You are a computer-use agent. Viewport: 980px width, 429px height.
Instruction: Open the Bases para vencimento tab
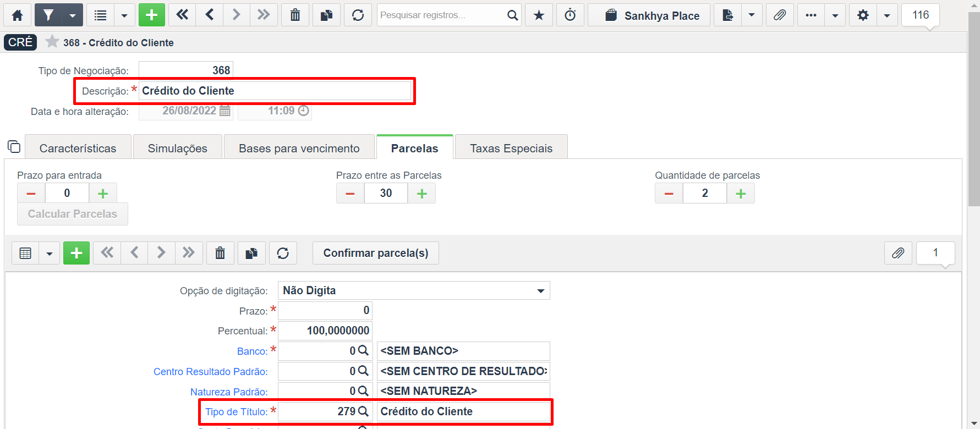coord(299,148)
